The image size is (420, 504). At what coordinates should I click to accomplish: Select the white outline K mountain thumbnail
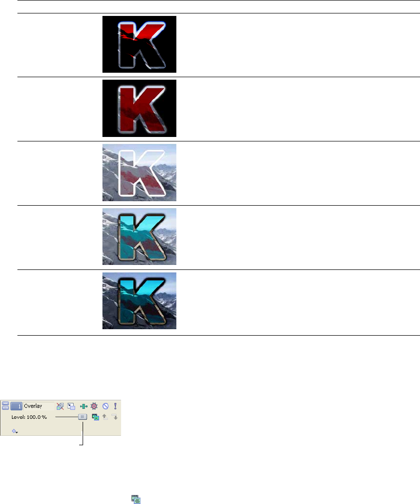tap(139, 173)
